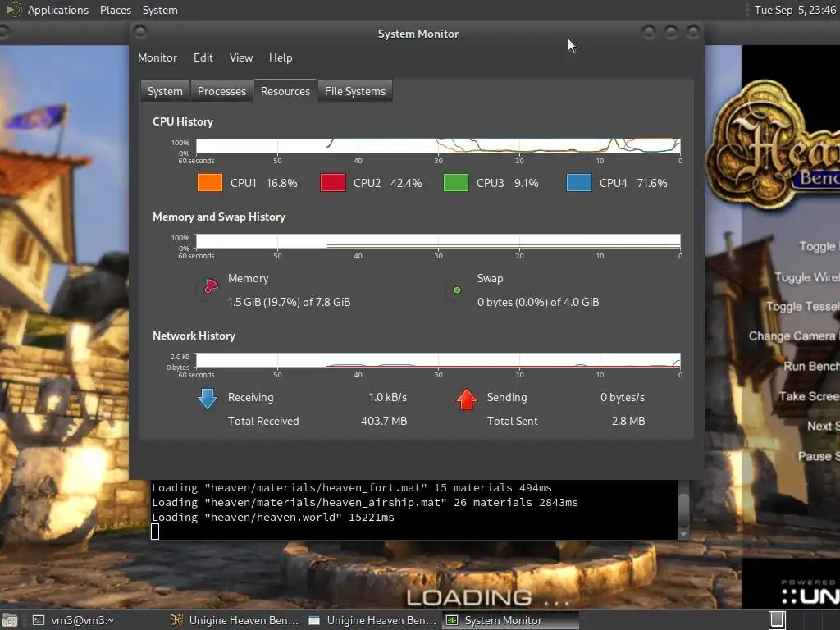This screenshot has width=840, height=630.
Task: Click the heaven.world loading line in terminal
Action: point(272,517)
